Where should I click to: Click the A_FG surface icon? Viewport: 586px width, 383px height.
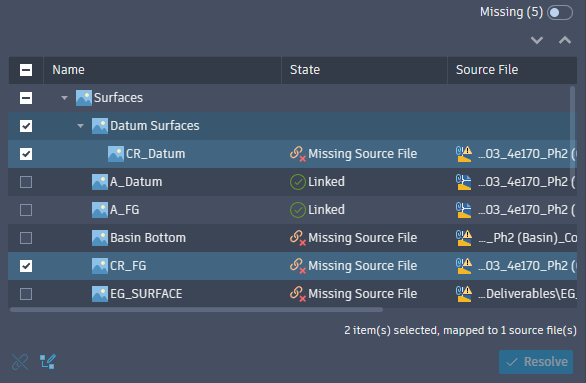(x=100, y=210)
